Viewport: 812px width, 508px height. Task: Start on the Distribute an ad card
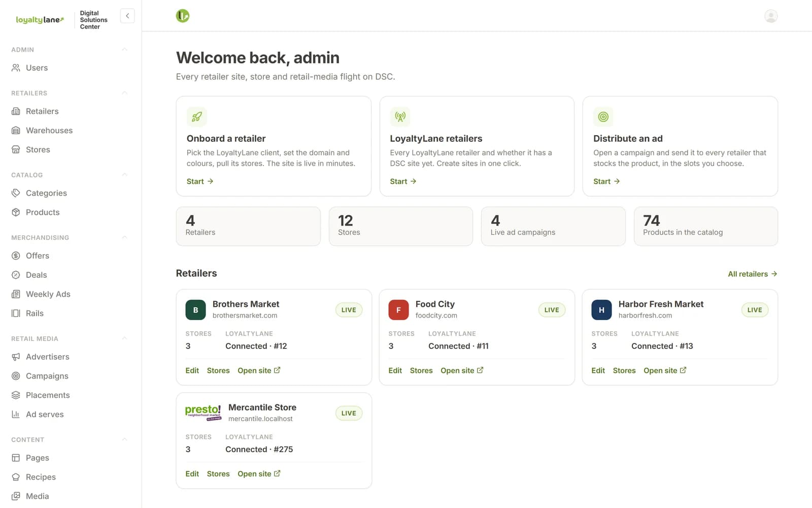pos(606,181)
